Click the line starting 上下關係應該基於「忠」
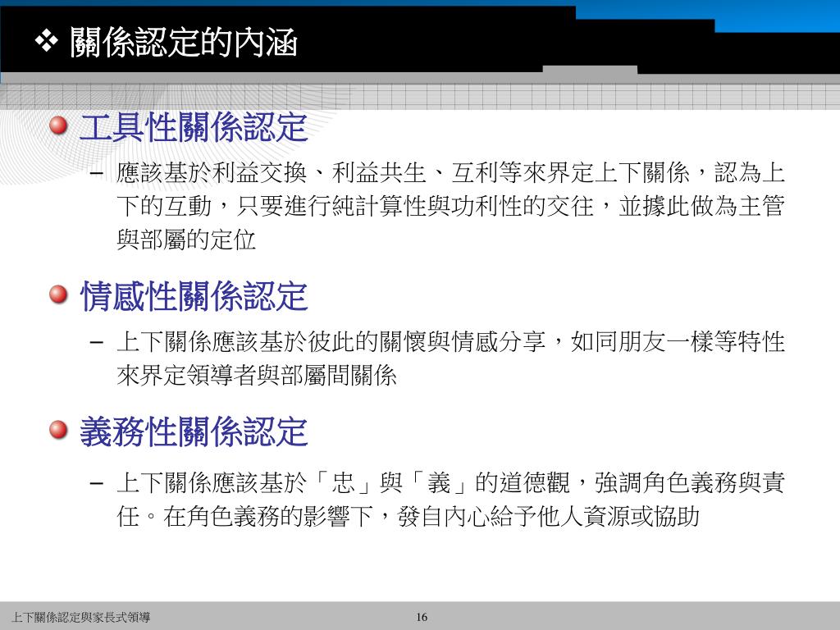Viewport: 840px width, 630px height. coord(450,482)
